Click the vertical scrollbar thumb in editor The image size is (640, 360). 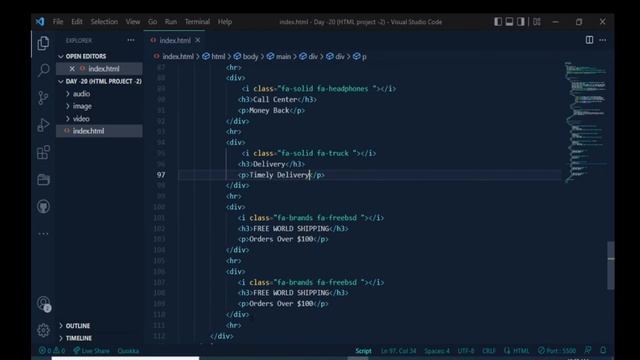coord(611,265)
